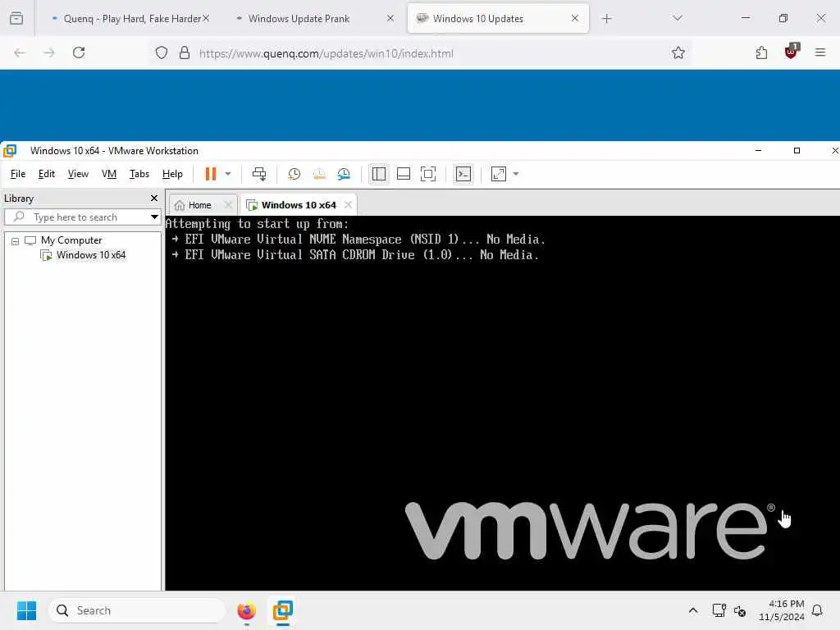840x630 pixels.
Task: Close the Windows Update Prank browser tab
Action: pos(390,19)
